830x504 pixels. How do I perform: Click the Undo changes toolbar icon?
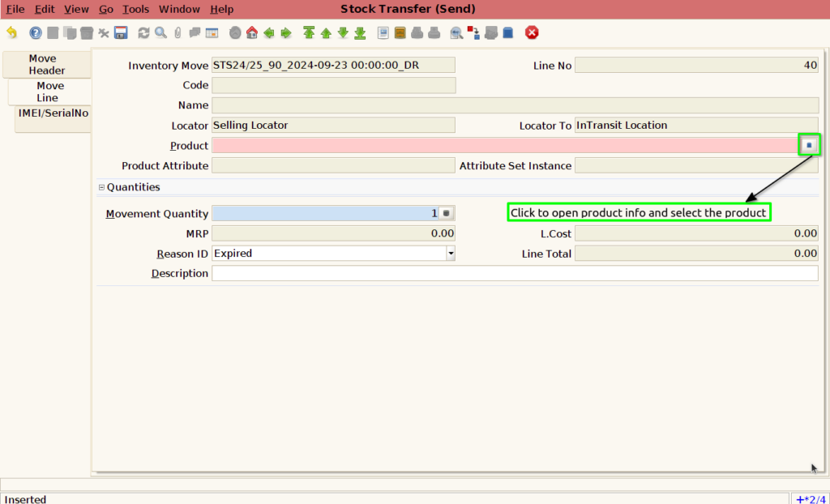(x=11, y=33)
